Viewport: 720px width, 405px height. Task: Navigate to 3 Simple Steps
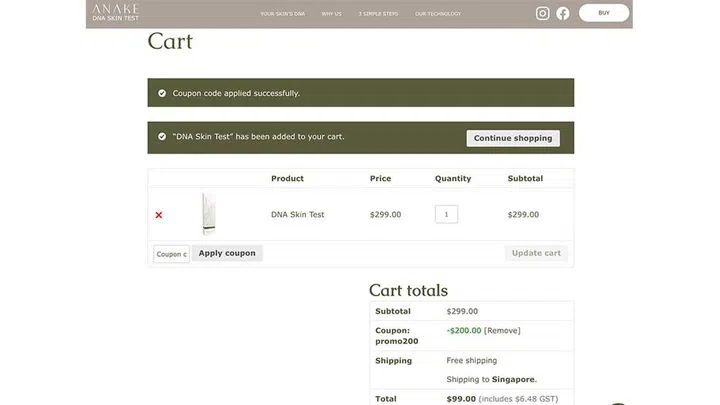click(378, 14)
